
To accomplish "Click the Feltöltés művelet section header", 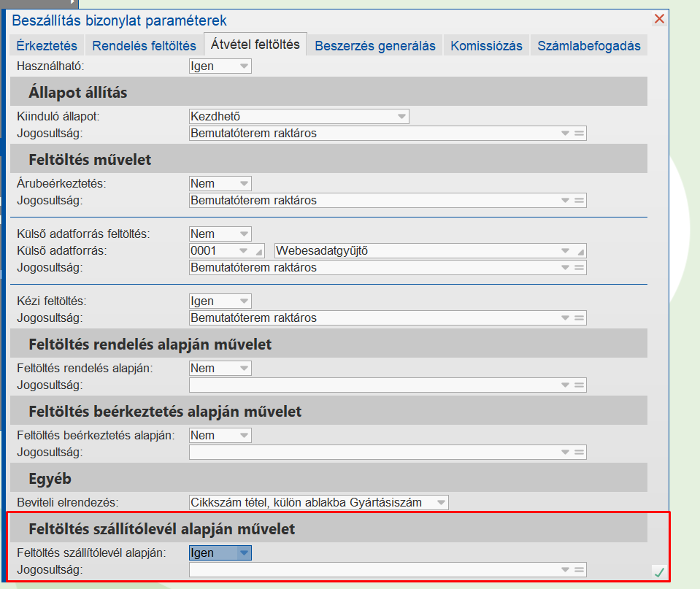I will click(328, 158).
